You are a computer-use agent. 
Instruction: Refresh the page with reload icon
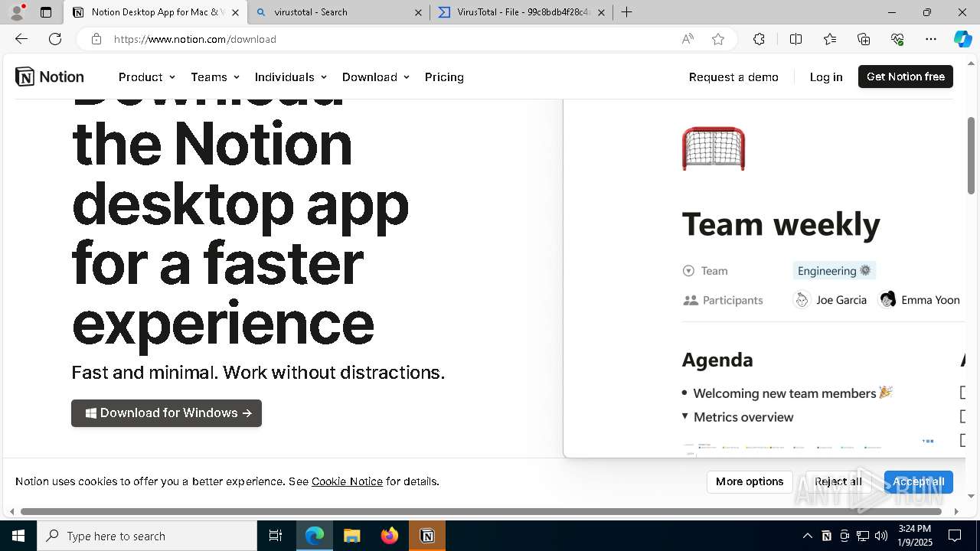(55, 39)
